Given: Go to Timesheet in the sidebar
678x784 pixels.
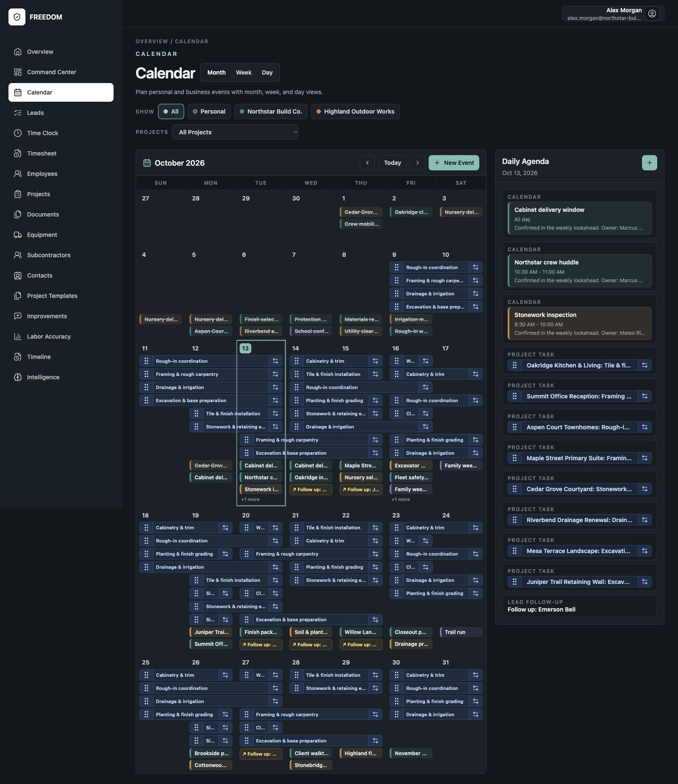Looking at the screenshot, I should 61,153.
